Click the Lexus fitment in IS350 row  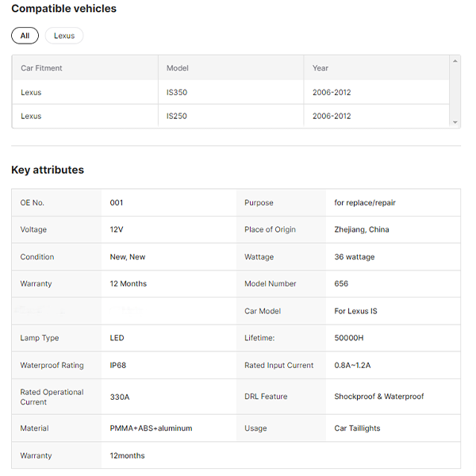click(31, 92)
